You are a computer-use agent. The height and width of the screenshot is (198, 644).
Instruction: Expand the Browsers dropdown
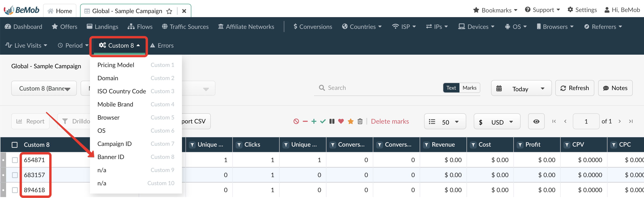(x=555, y=27)
